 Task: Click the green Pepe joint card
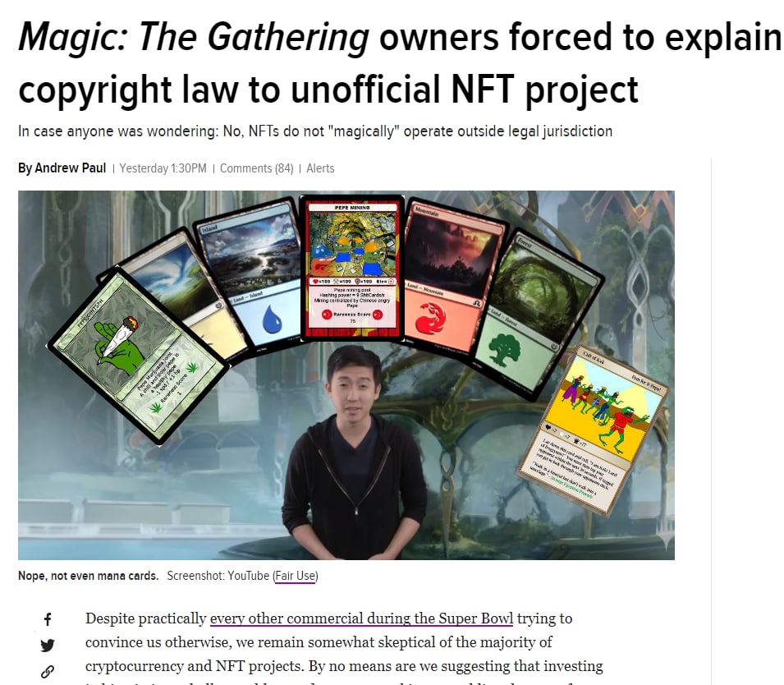137,356
